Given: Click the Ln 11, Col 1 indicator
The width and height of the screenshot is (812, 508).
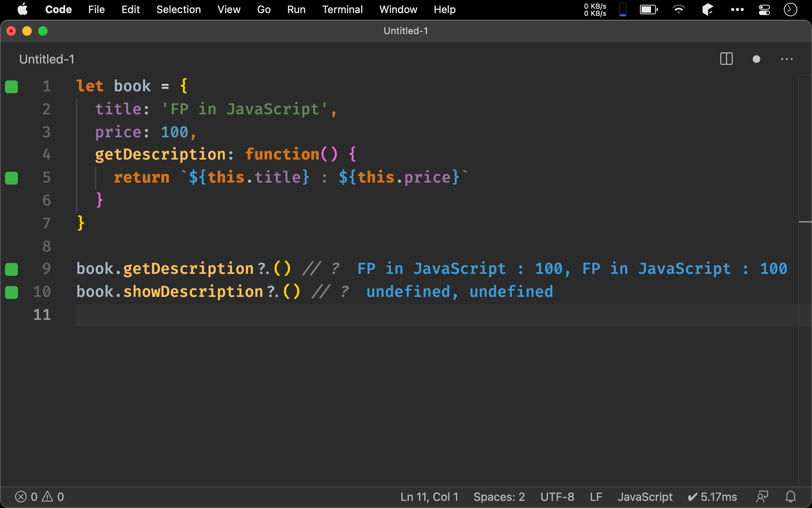Looking at the screenshot, I should click(x=429, y=496).
